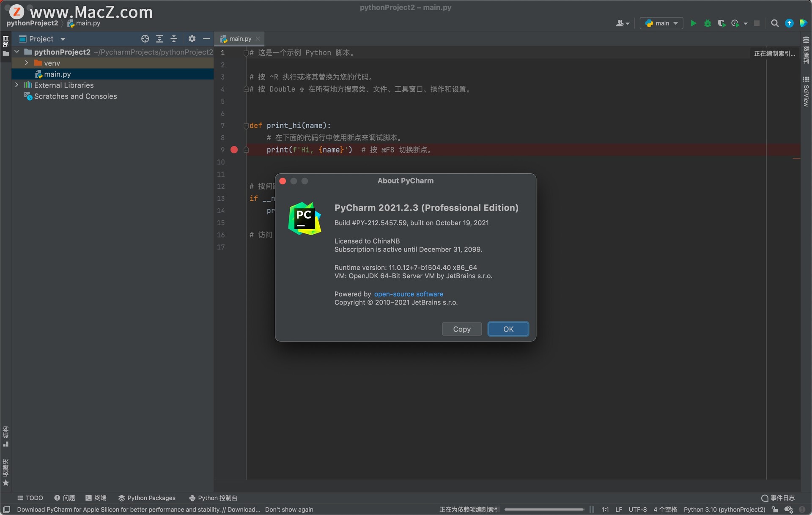Toggle breakpoint on line 9

click(234, 150)
